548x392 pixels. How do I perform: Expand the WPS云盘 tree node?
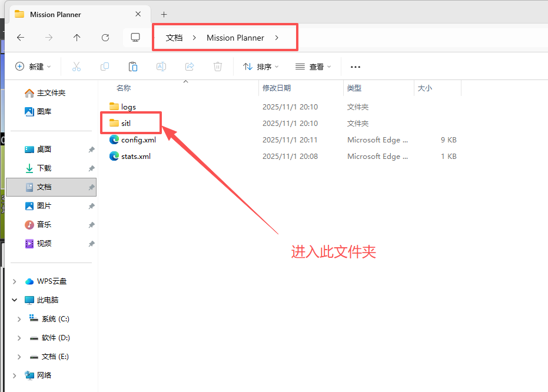[x=15, y=281]
